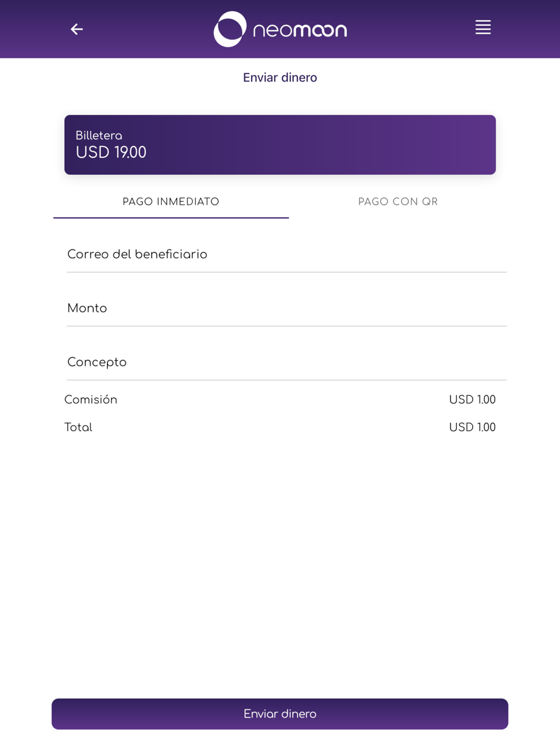Select the Comisión label
The width and height of the screenshot is (560, 747).
tap(91, 400)
